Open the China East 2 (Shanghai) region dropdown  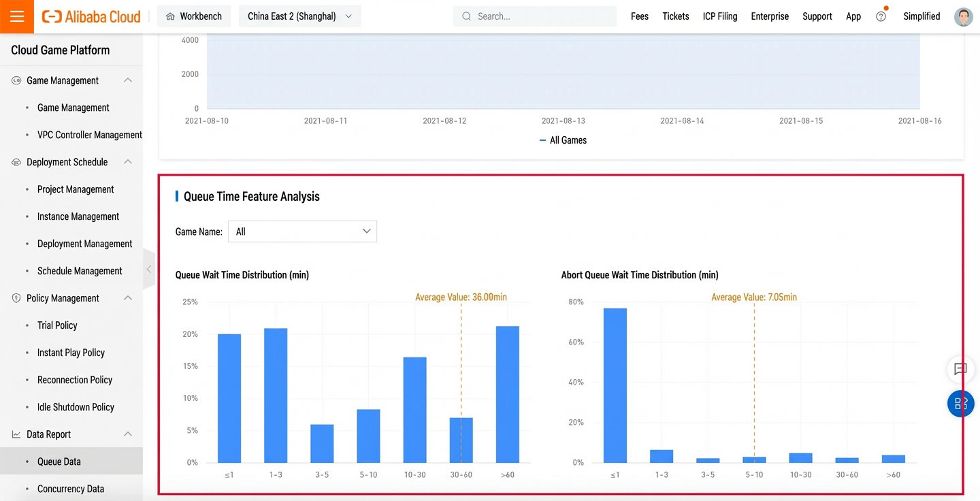pos(299,16)
